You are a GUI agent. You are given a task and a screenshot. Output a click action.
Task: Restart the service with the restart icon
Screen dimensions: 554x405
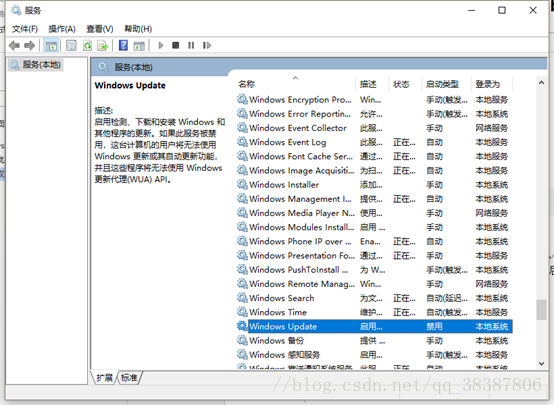pyautogui.click(x=207, y=45)
